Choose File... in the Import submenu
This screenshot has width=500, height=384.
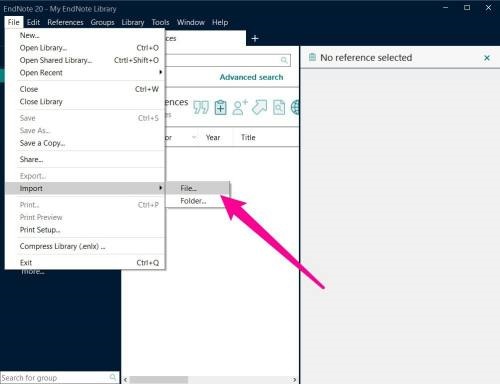point(198,188)
